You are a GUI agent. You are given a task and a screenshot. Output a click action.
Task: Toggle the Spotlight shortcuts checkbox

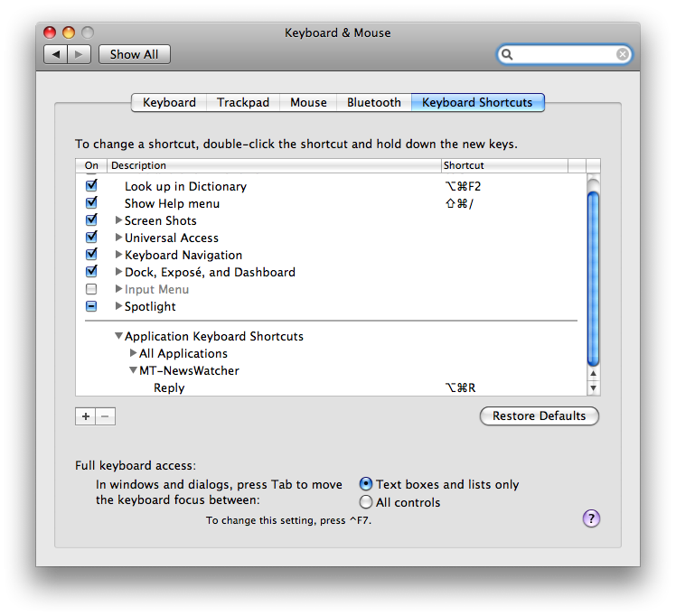tap(91, 306)
